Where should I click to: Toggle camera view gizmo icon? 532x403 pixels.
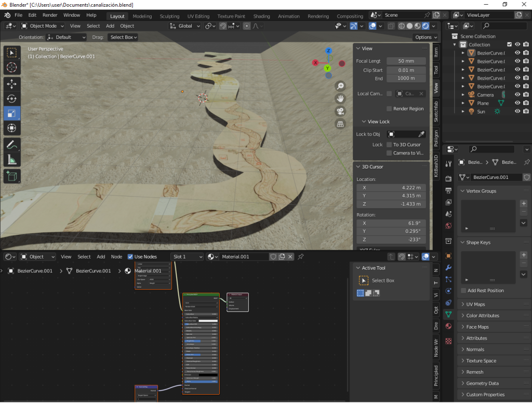[x=340, y=111]
